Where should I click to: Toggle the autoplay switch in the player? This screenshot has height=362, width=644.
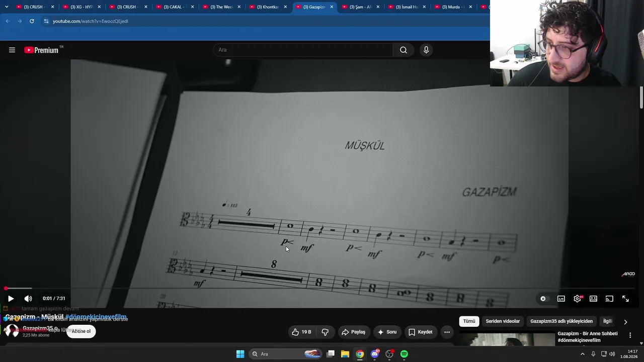tap(543, 299)
